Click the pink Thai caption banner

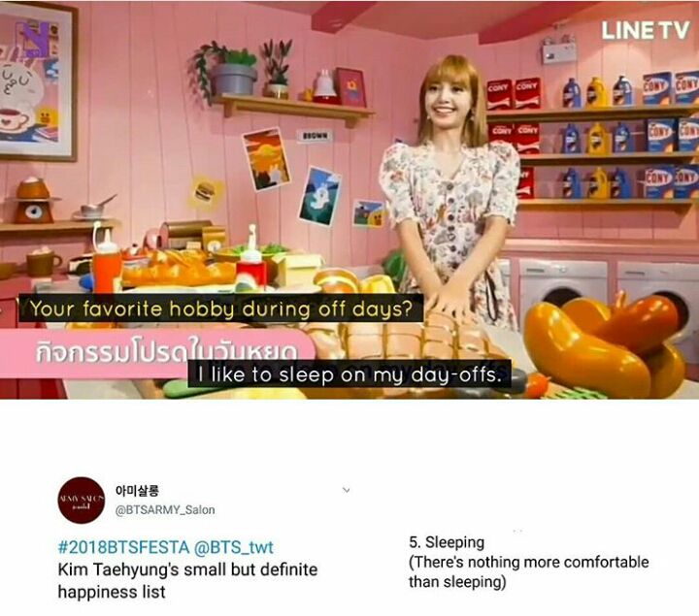click(x=156, y=353)
